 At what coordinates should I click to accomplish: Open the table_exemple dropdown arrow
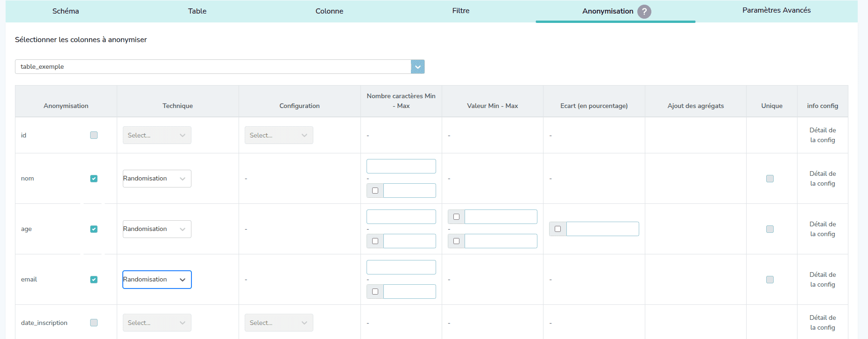click(417, 67)
